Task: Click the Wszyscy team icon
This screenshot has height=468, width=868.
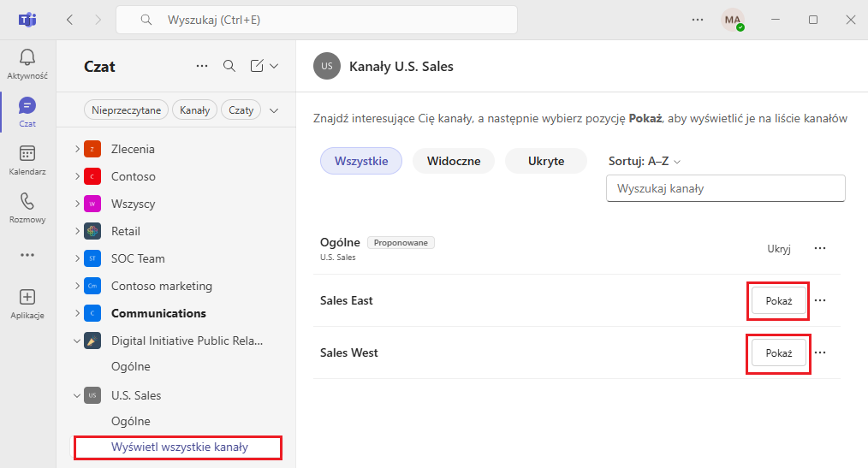Action: pos(92,204)
